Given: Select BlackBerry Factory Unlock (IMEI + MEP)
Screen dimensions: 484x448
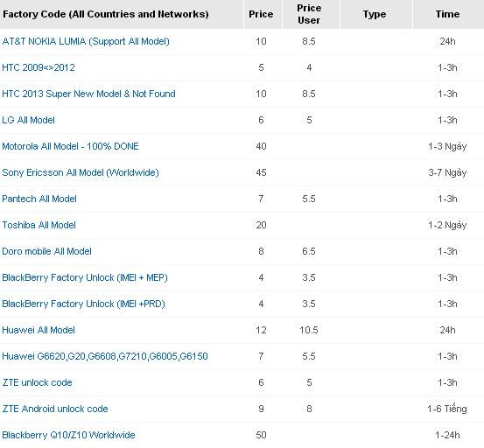Looking at the screenshot, I should click(85, 277).
